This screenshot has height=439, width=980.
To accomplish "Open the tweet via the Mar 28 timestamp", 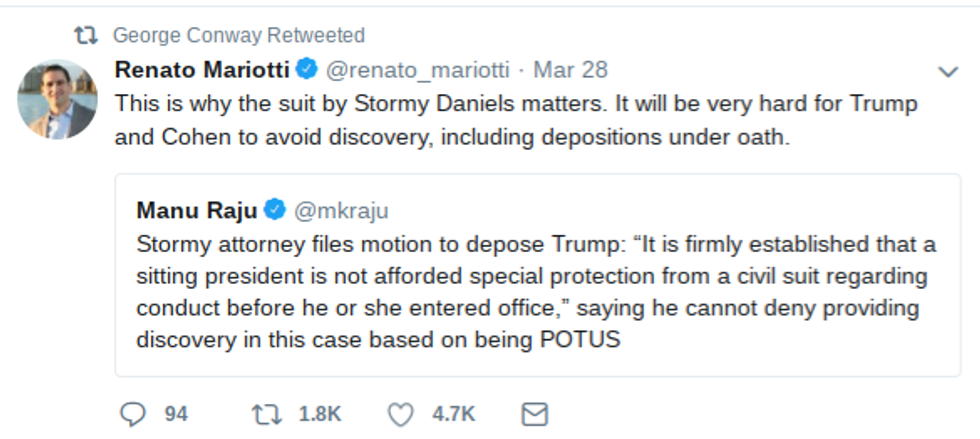I will coord(571,70).
